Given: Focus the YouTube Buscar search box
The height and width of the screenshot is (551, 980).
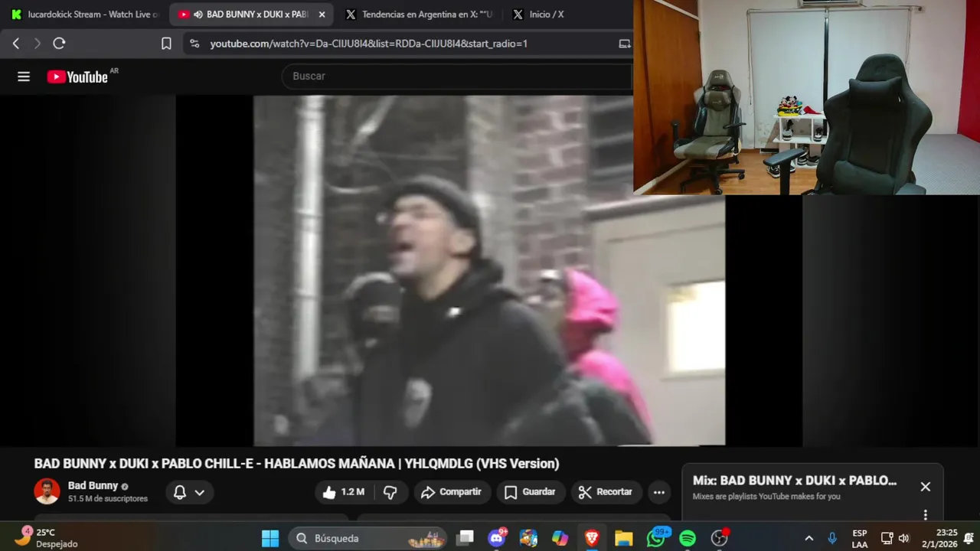Looking at the screenshot, I should [456, 77].
